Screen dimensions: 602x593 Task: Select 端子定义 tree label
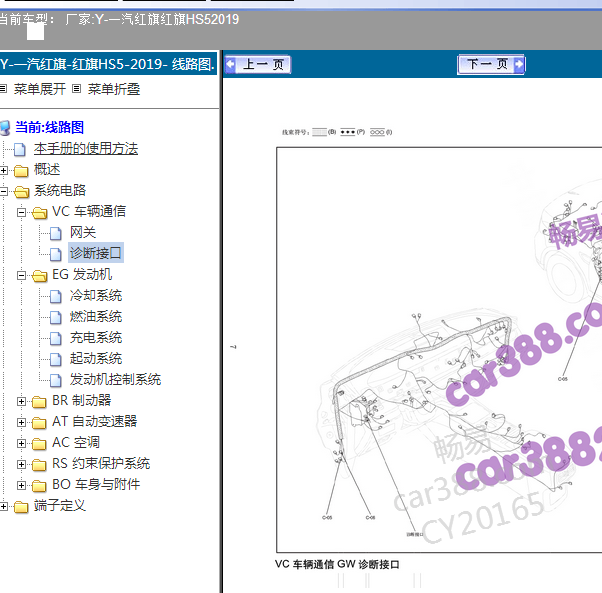click(x=60, y=505)
